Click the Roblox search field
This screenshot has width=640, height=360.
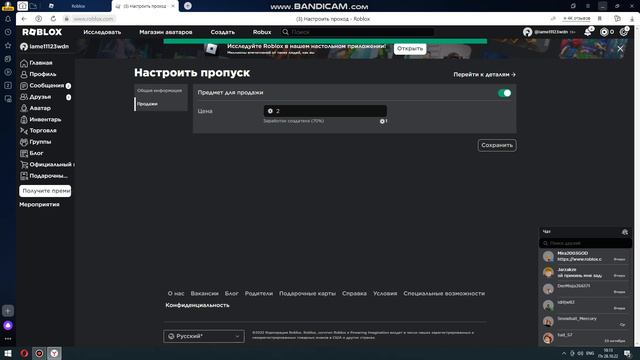click(357, 32)
